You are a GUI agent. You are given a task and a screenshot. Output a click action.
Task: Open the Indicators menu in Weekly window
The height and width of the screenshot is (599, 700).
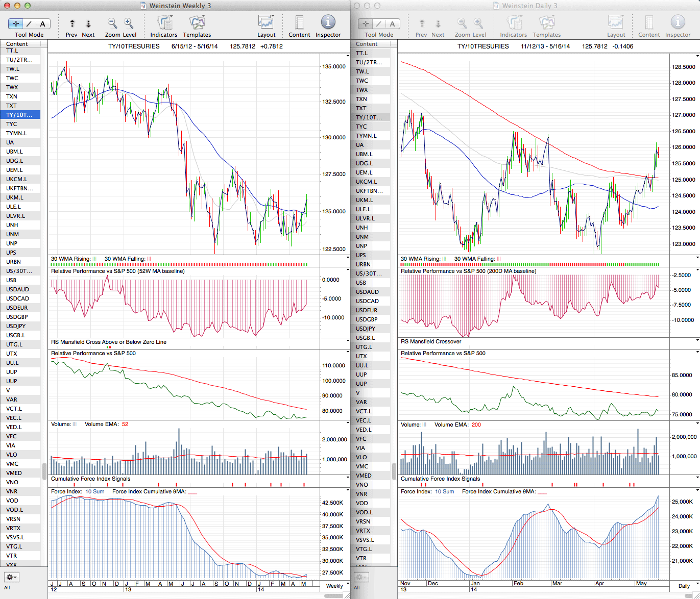point(164,22)
